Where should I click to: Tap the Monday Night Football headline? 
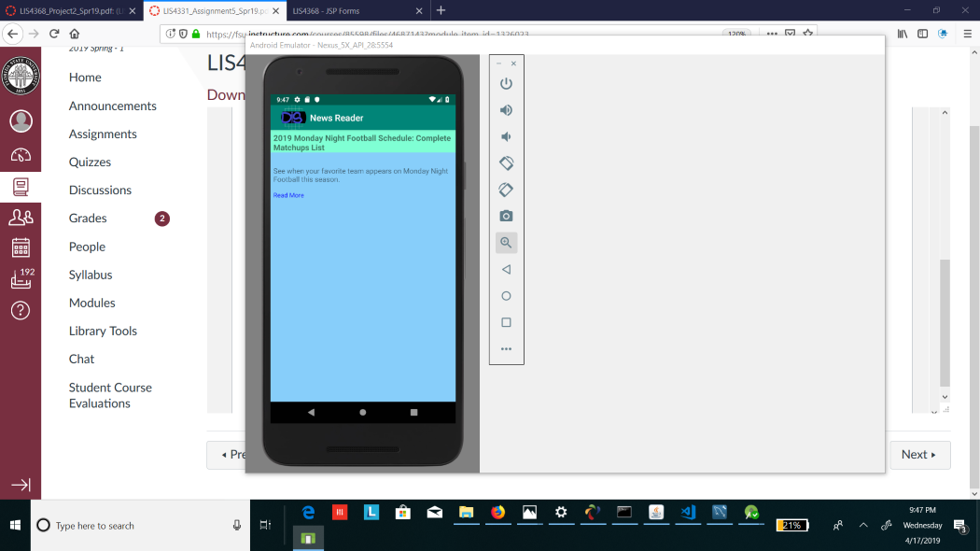362,143
